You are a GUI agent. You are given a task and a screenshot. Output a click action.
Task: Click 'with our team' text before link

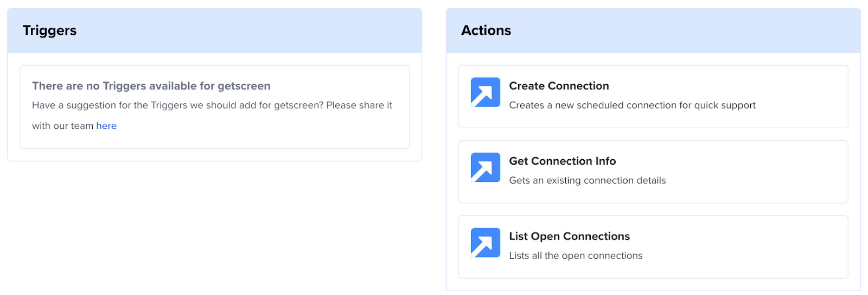(x=62, y=126)
